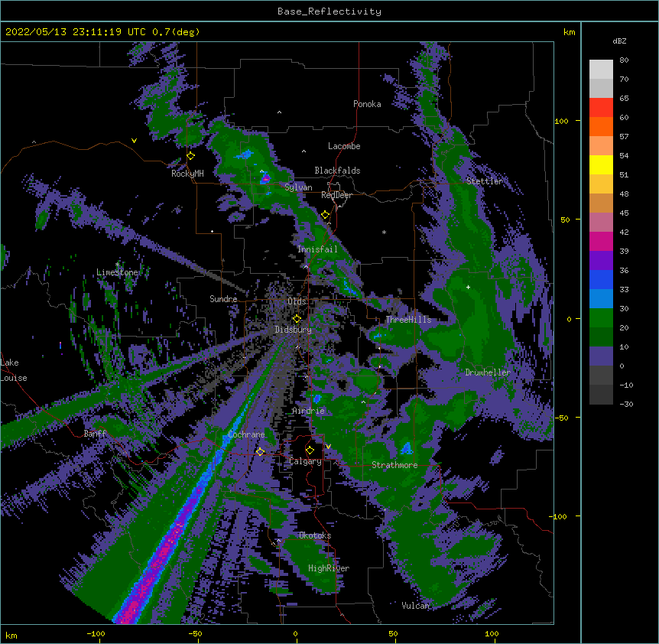The height and width of the screenshot is (644, 659).
Task: Click the Strathmore city label
Action: pyautogui.click(x=394, y=465)
